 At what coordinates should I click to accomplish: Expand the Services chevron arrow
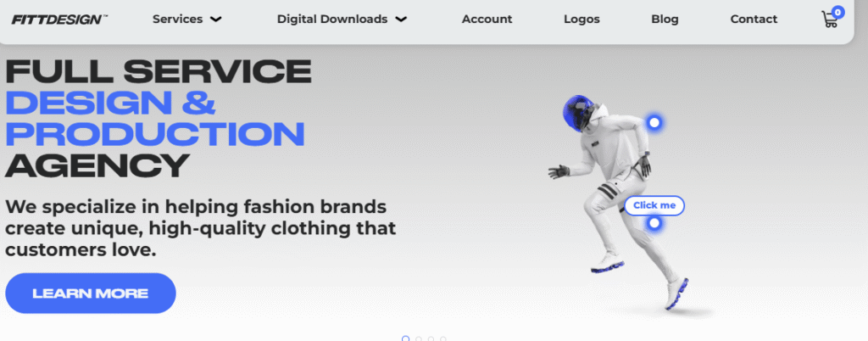tap(216, 20)
